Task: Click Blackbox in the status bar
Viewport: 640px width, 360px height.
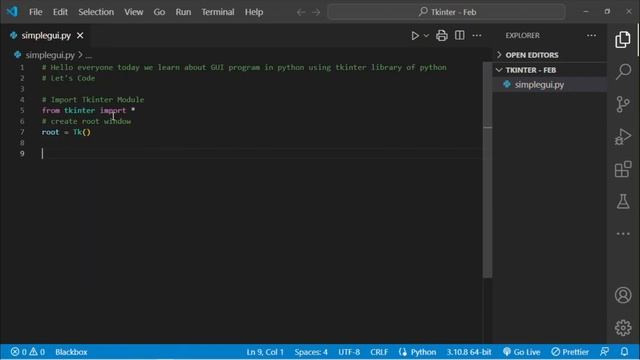Action: coord(71,352)
